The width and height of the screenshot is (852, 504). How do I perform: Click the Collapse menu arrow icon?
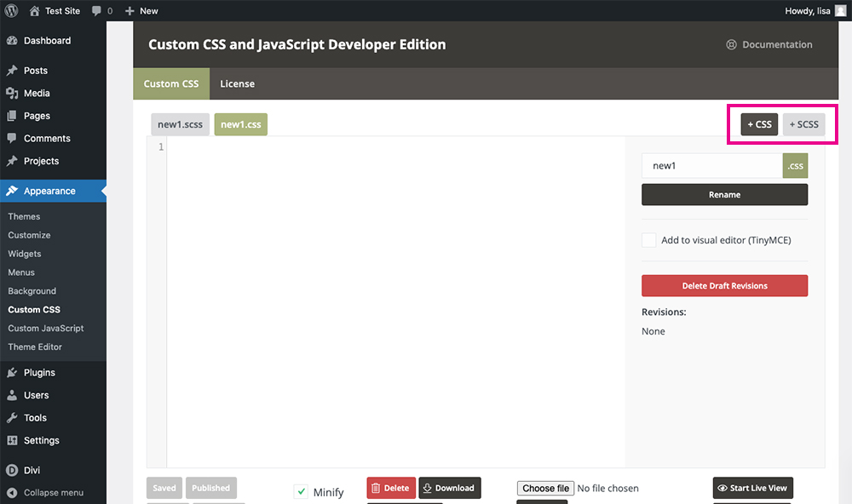point(12,493)
